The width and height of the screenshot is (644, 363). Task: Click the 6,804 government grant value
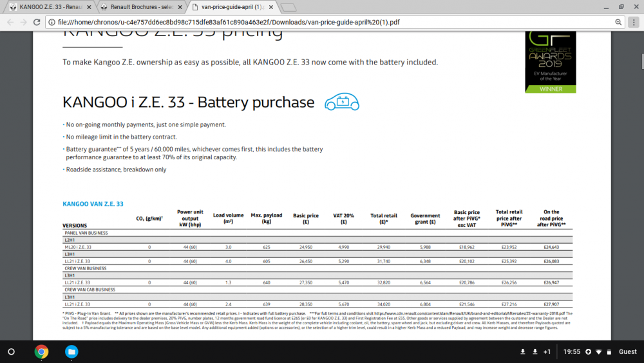(x=425, y=304)
